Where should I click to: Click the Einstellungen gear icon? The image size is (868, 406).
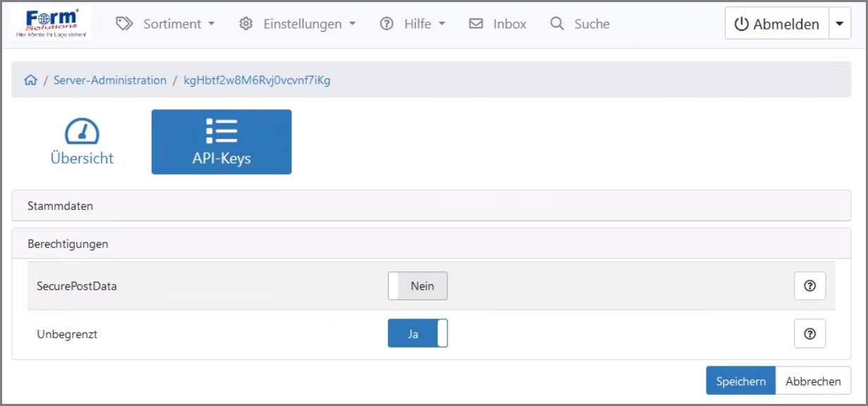246,24
